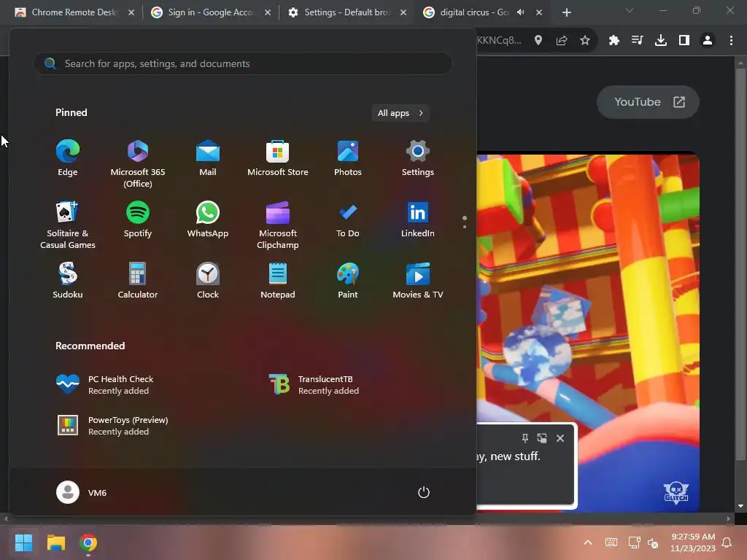Open the Chrome tab search chevron

[630, 10]
